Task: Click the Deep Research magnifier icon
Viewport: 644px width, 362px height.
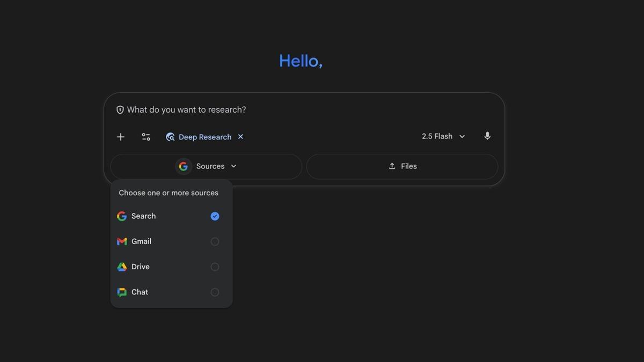Action: 170,137
